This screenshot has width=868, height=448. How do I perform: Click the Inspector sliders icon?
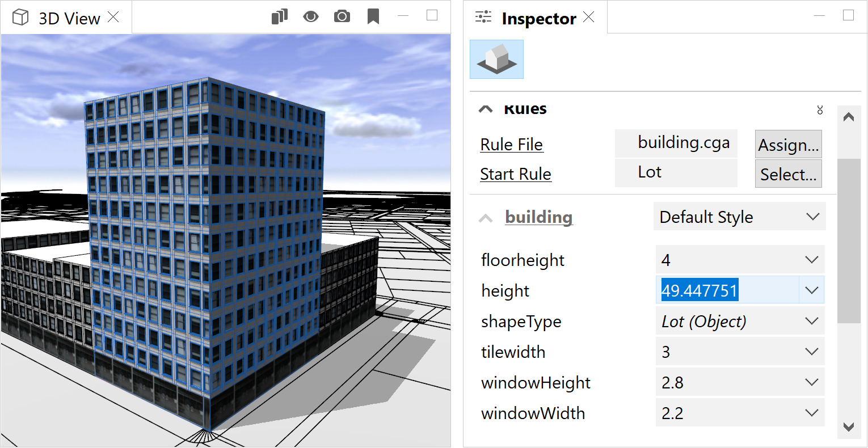483,18
